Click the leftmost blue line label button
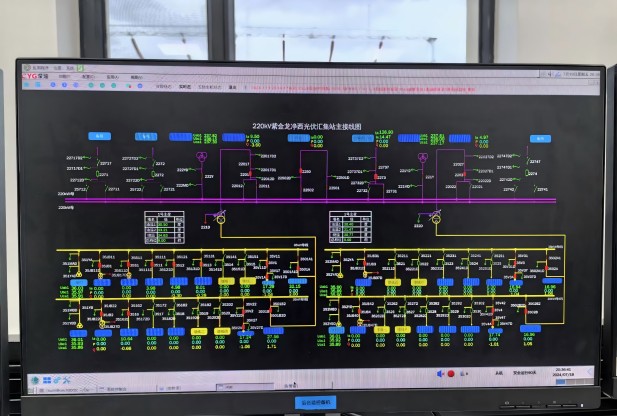This screenshot has width=617, height=416. click(100, 135)
